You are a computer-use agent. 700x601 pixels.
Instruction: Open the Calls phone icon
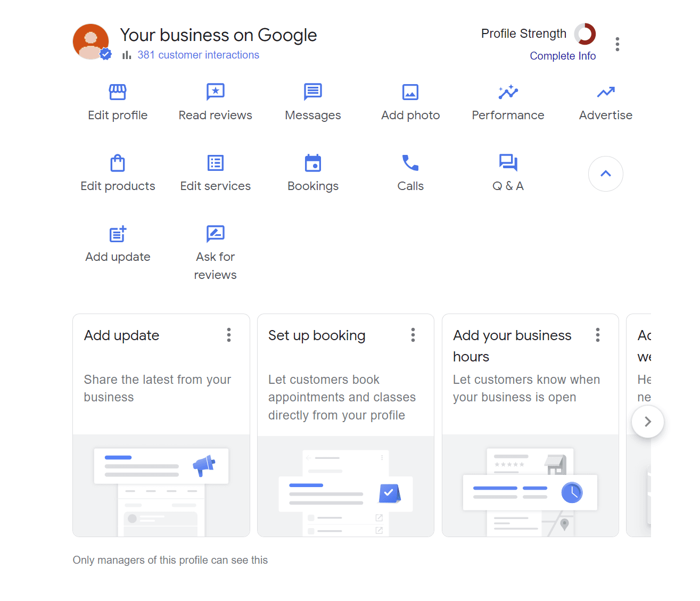point(410,163)
